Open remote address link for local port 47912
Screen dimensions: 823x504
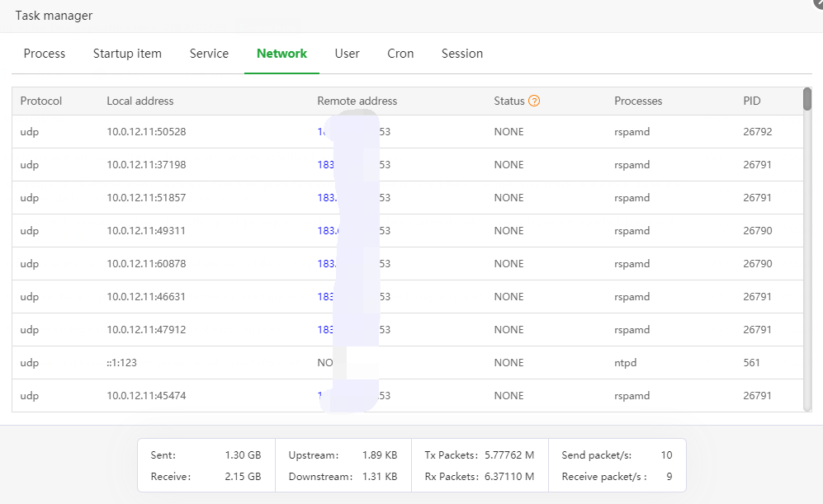pos(326,330)
